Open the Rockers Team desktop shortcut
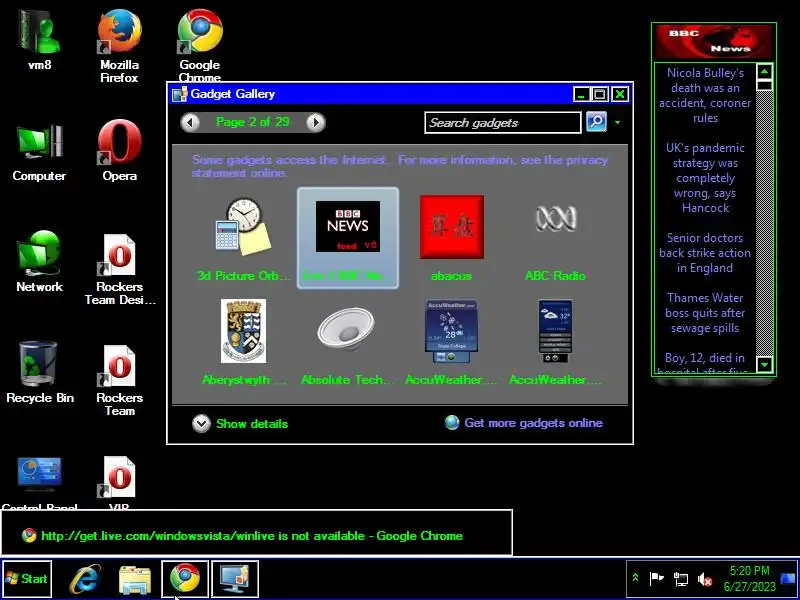The width and height of the screenshot is (800, 600). [x=119, y=381]
